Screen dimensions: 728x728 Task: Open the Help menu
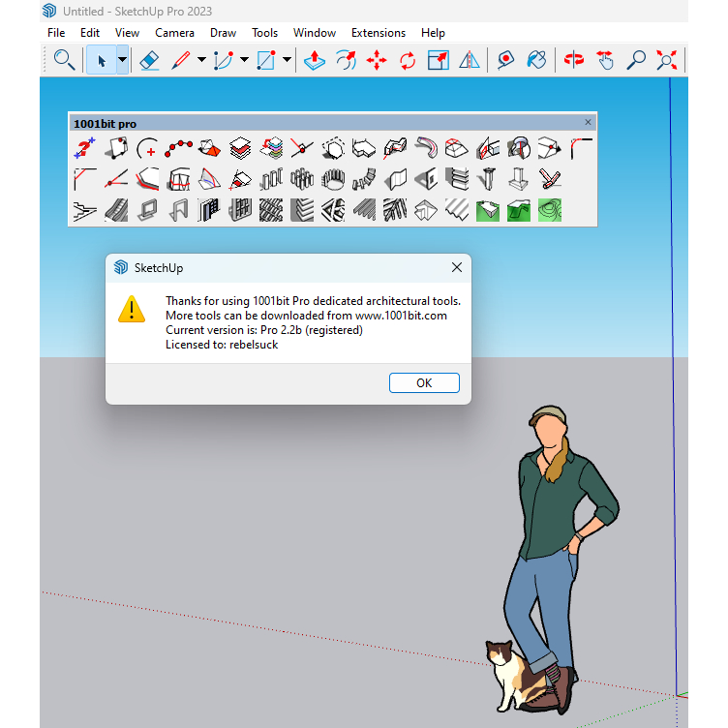pos(433,33)
